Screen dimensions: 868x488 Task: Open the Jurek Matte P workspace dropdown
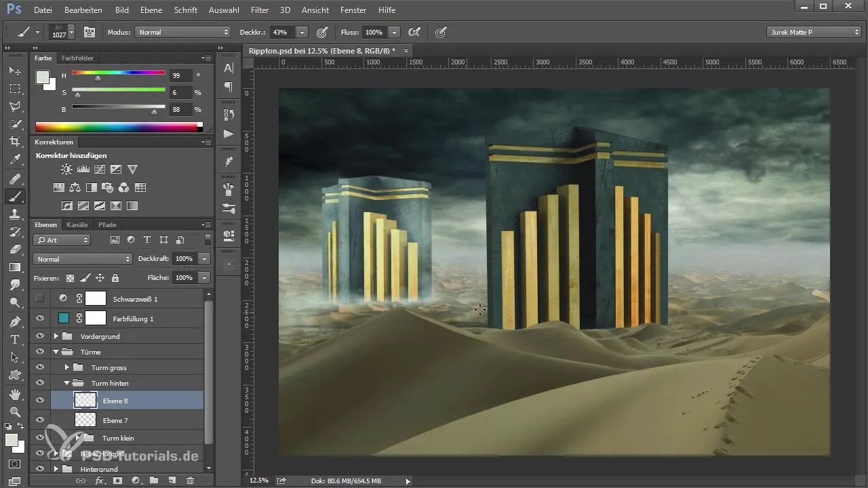(x=814, y=32)
